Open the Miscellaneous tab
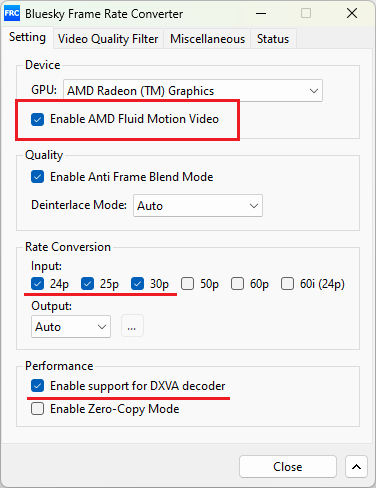This screenshot has width=376, height=488. tap(207, 39)
